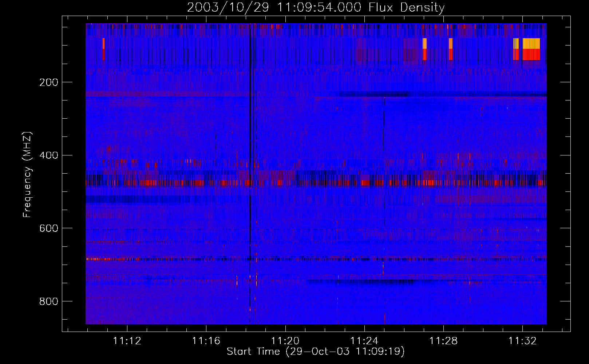Screen dimensions: 589x364
Task: Click the 11:28 time tick label
Action: click(x=443, y=341)
